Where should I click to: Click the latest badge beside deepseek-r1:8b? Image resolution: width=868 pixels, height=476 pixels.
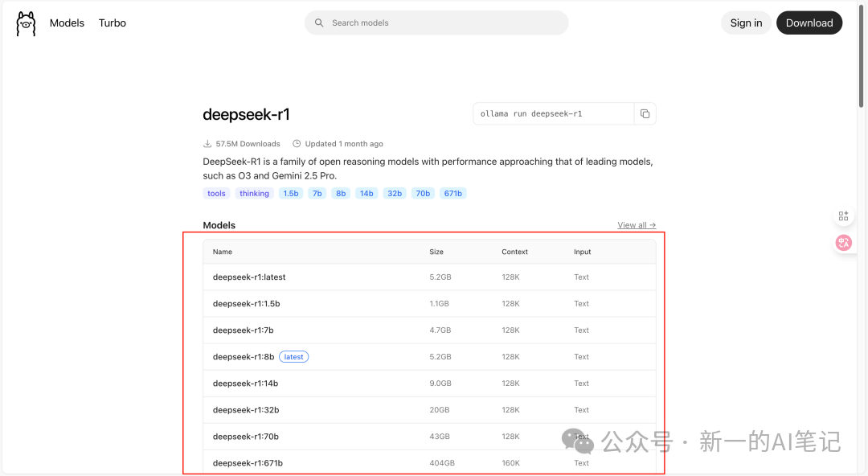tap(293, 357)
